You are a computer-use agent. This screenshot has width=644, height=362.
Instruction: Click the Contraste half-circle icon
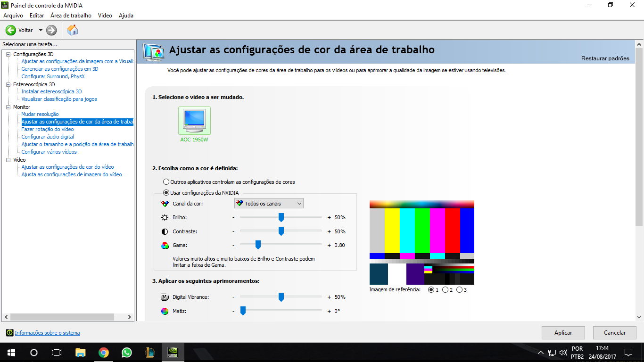165,232
